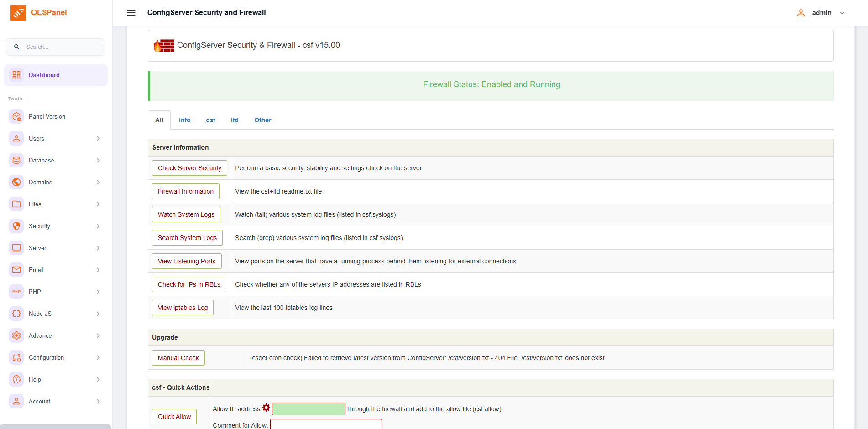Click the Files folder icon
Screen dimensions: 868x429
tap(16, 204)
